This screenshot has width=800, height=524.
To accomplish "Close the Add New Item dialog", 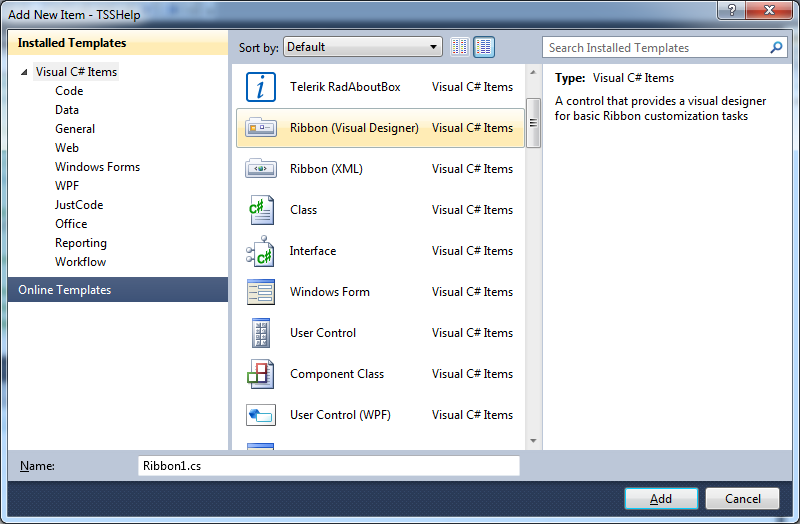I will pos(769,10).
